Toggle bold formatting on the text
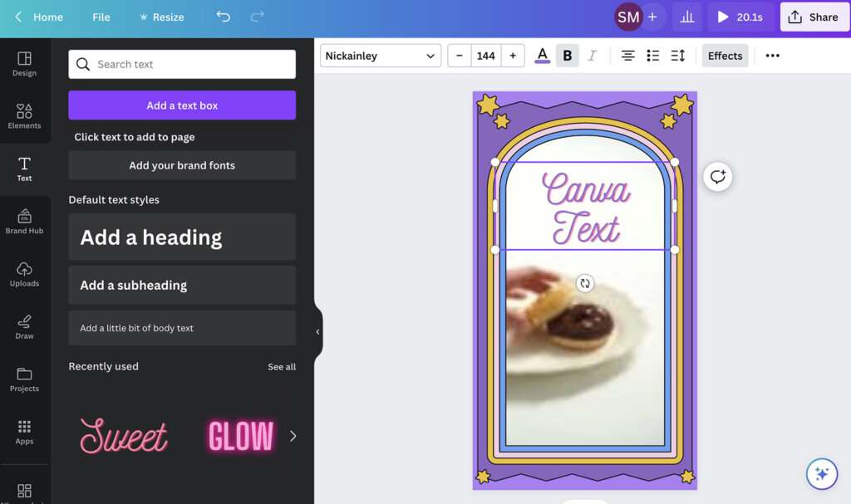The image size is (851, 504). pyautogui.click(x=568, y=55)
